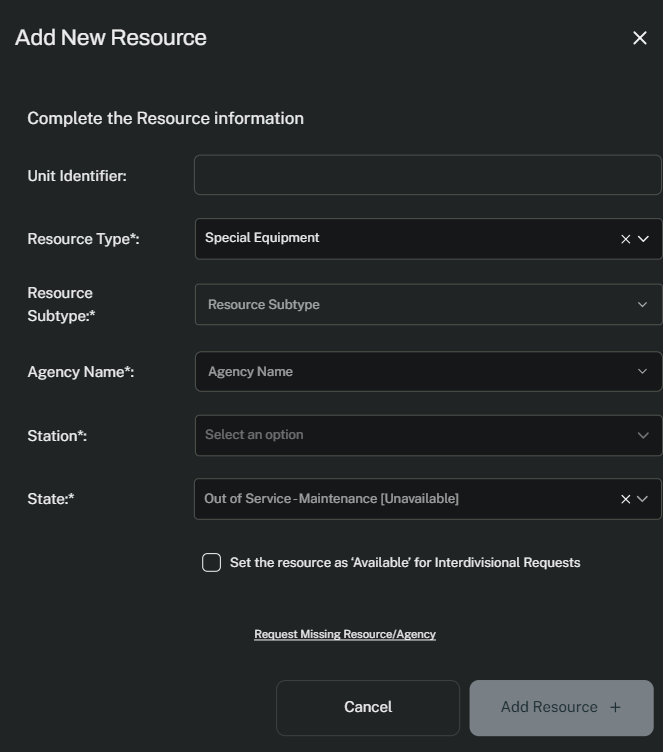Screen dimensions: 663x752
Task: Click the Resource Type label
Action: click(83, 239)
